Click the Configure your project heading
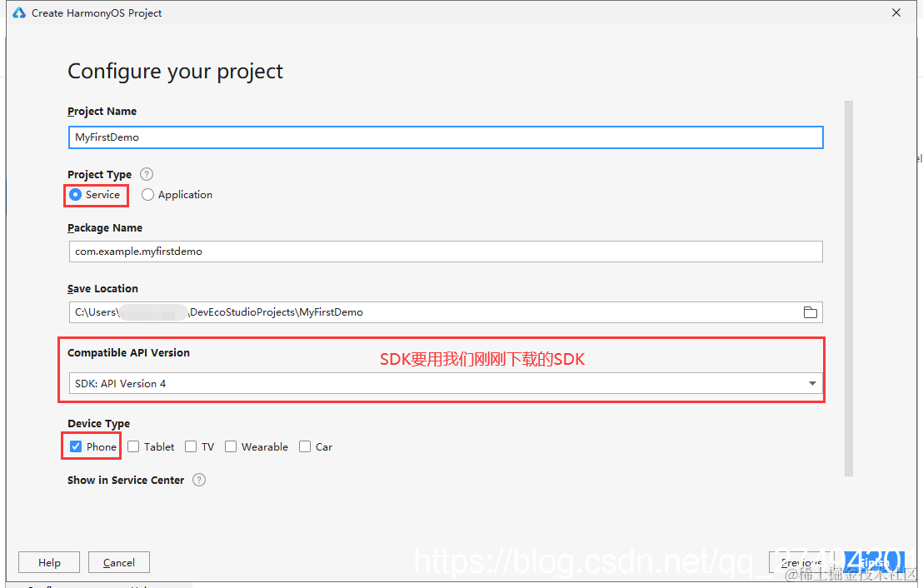The image size is (923, 588). pyautogui.click(x=176, y=72)
